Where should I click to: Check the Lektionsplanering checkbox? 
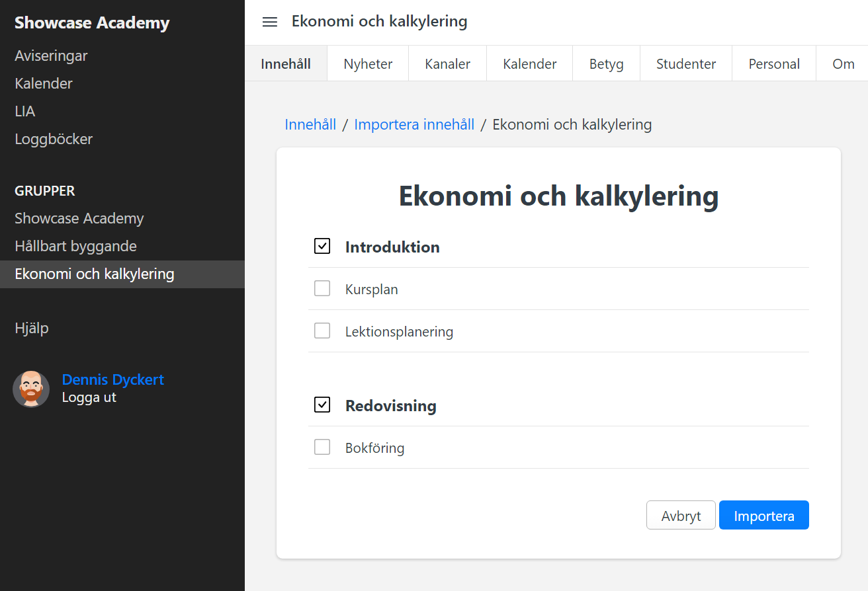click(x=322, y=331)
